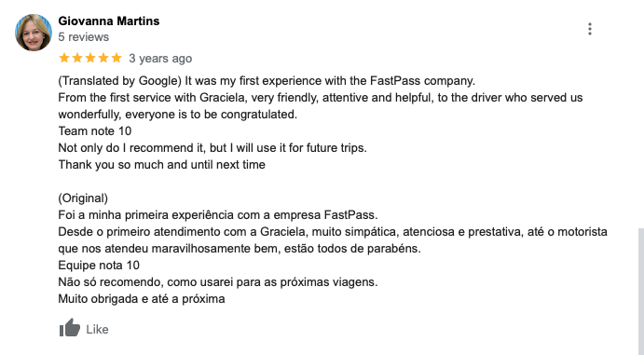The width and height of the screenshot is (644, 355).
Task: Click the fourth rating star
Action: coord(103,58)
